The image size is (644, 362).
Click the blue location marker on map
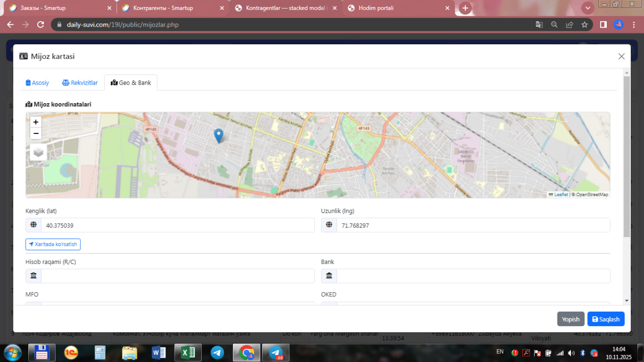(218, 135)
